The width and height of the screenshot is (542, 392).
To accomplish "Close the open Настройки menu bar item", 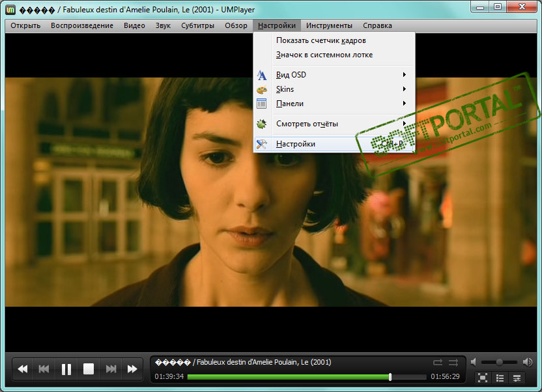I will tap(276, 25).
